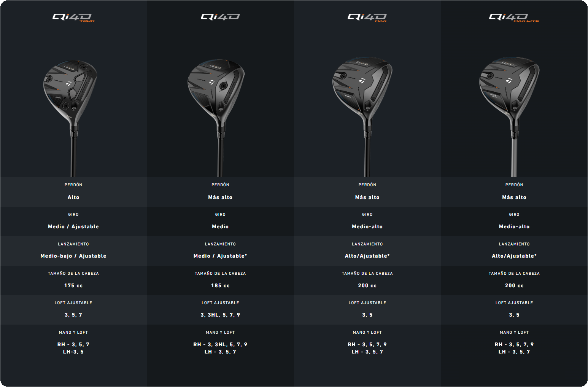This screenshot has height=387, width=588.
Task: Click the PERDÓN label in the Max Lite column
Action: (514, 185)
